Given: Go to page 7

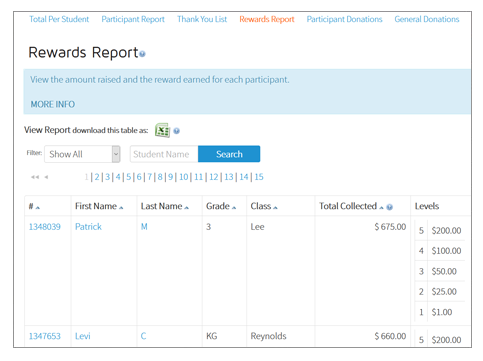Looking at the screenshot, I should (x=150, y=177).
